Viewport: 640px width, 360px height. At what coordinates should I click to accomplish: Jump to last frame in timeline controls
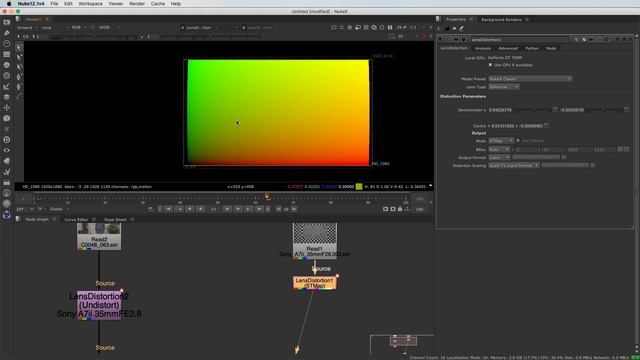click(x=259, y=209)
